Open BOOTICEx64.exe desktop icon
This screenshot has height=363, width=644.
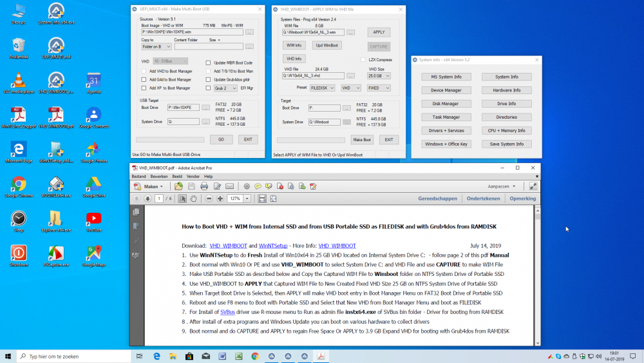point(56,187)
